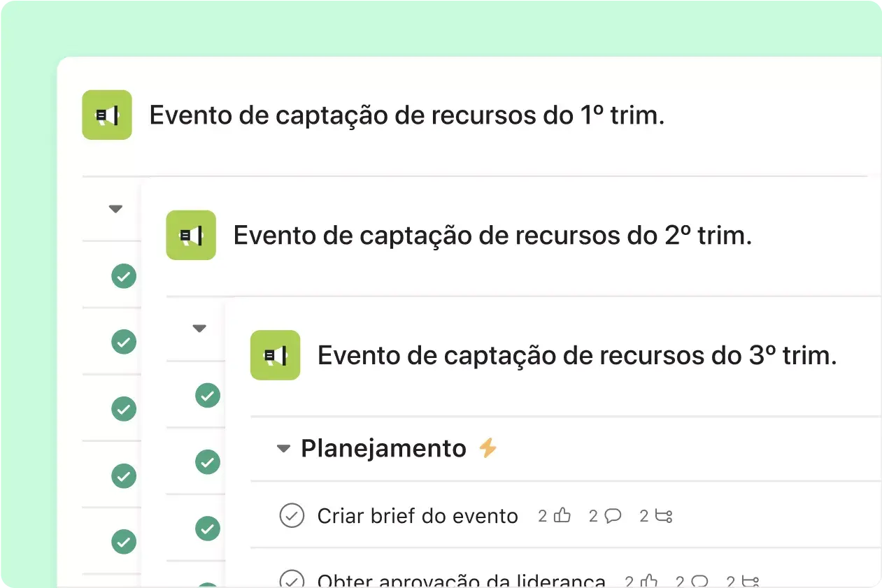Open "Evento de captação de recursos do 3º trim." title

[577, 356]
